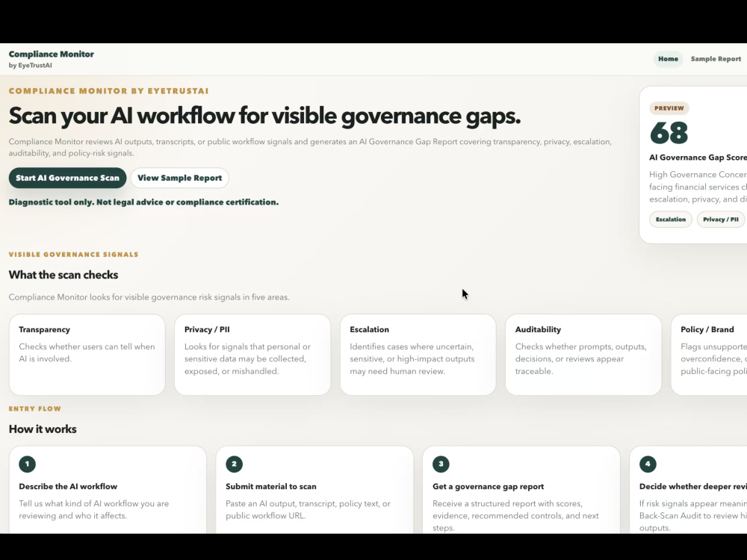
Task: Open the Auditability check card
Action: click(x=583, y=354)
